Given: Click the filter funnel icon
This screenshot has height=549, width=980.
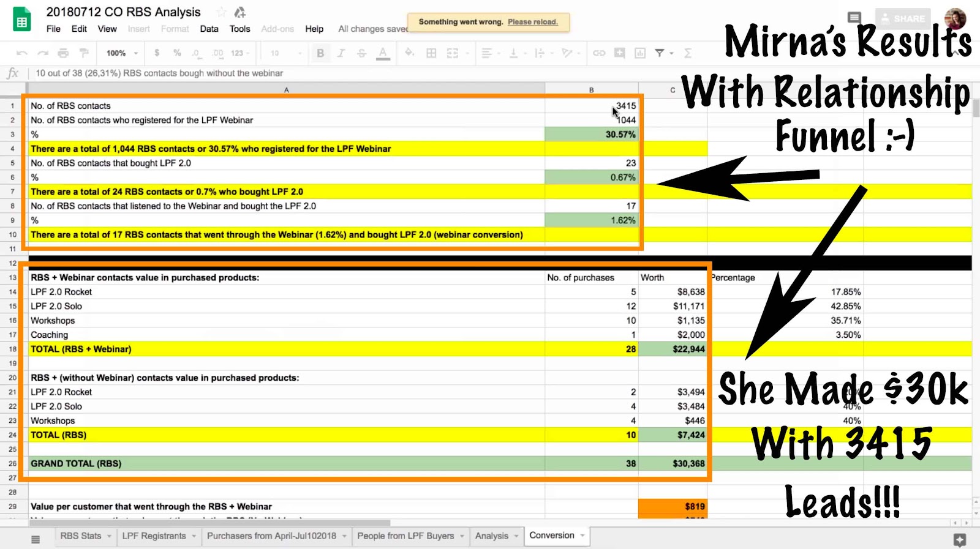Looking at the screenshot, I should [x=660, y=53].
